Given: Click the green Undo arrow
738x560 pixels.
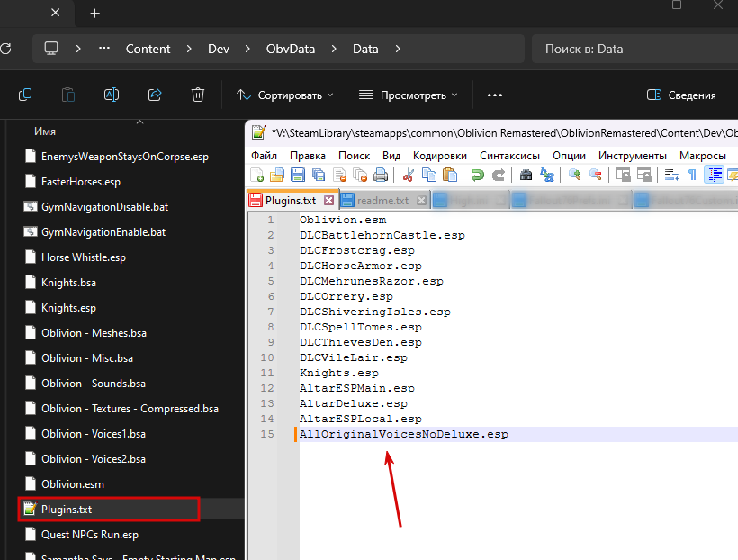Looking at the screenshot, I should click(x=478, y=175).
